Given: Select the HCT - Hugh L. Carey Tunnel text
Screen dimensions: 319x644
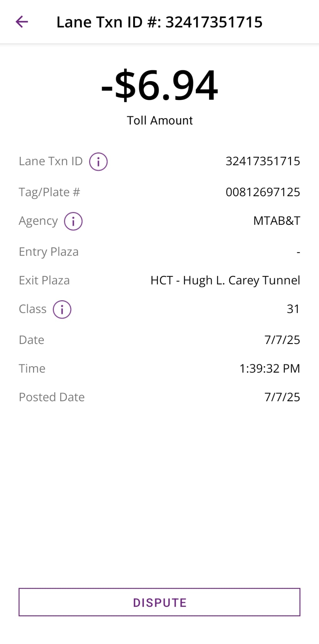Looking at the screenshot, I should (225, 280).
